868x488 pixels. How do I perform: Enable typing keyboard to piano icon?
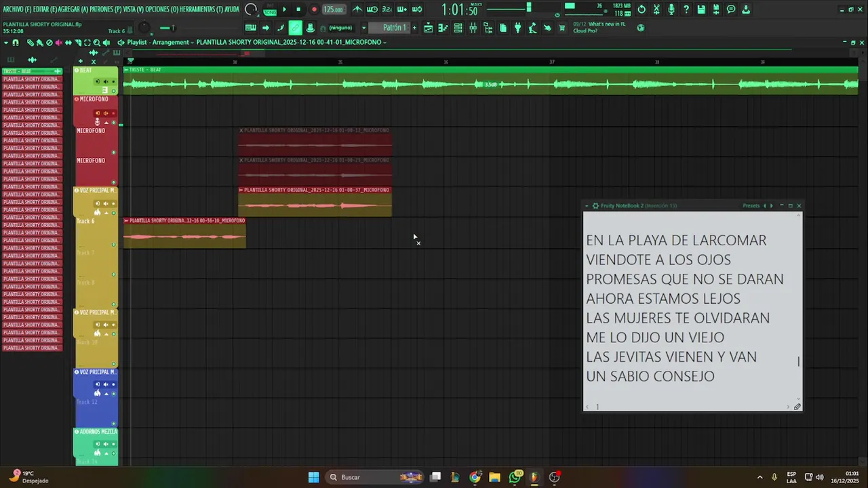(x=250, y=28)
